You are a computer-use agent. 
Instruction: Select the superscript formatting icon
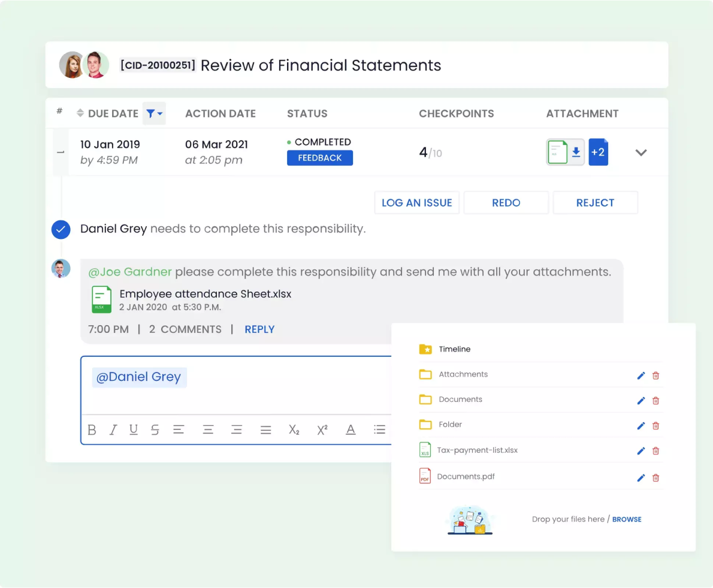pyautogui.click(x=322, y=429)
